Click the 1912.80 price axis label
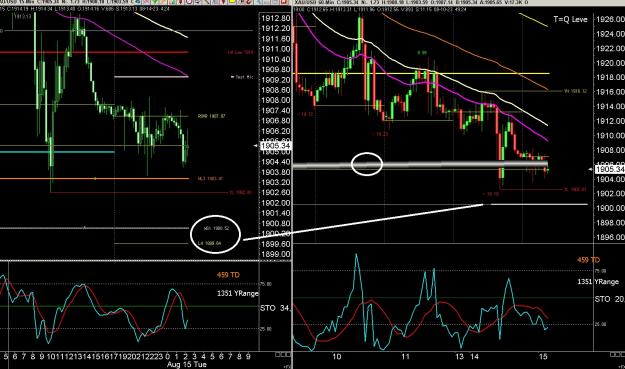 (275, 18)
